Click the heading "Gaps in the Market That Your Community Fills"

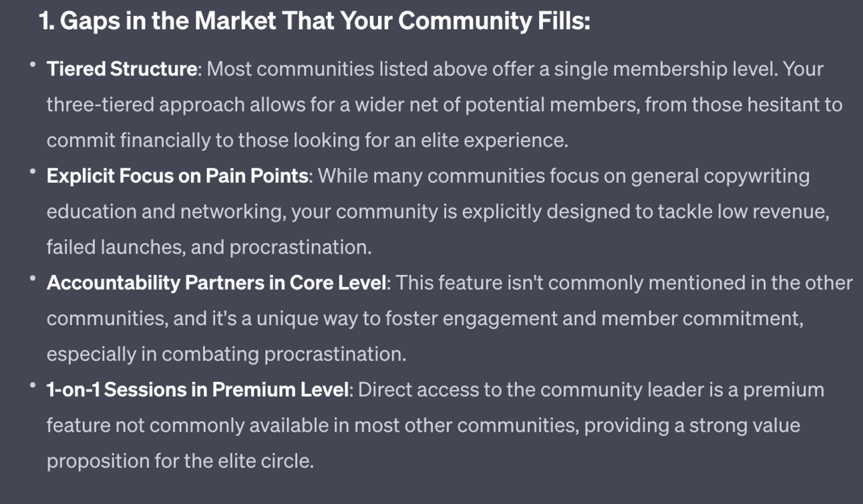point(314,21)
